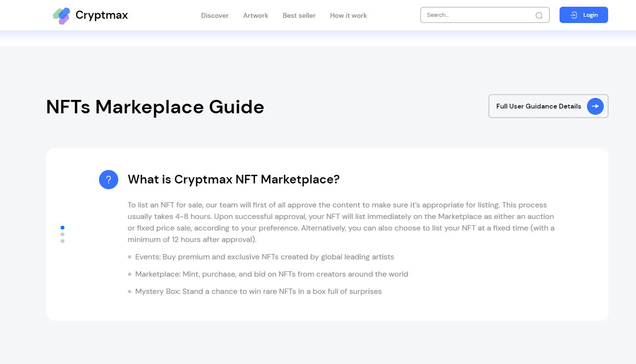Select the first blue slider dot
The image size is (636, 364).
pyautogui.click(x=62, y=228)
